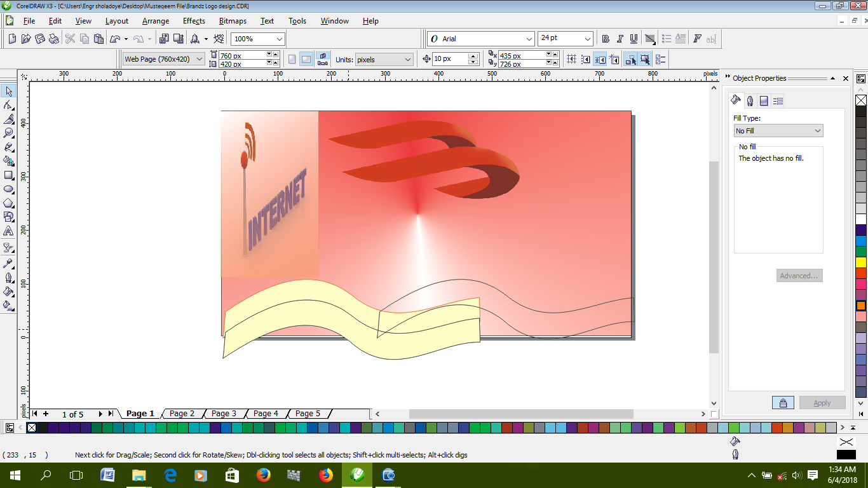Select the Text tool
This screenshot has width=868, height=488.
click(9, 230)
